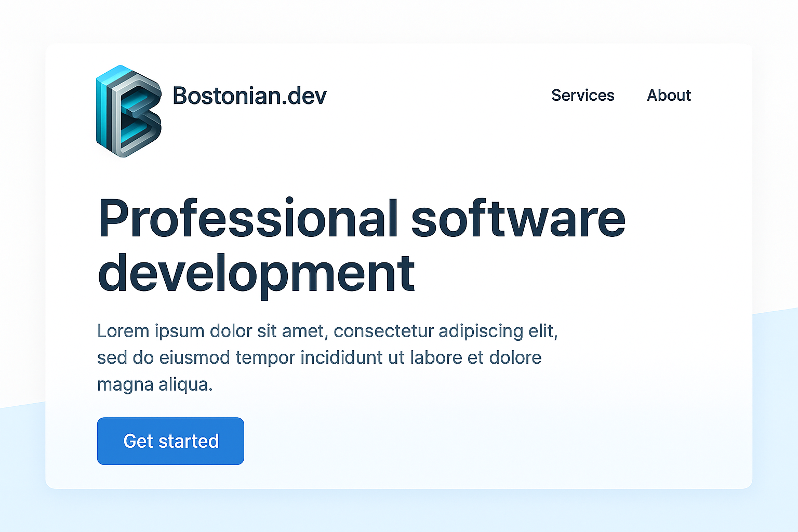Open the Services navigation link
Image resolution: width=798 pixels, height=532 pixels.
[582, 96]
